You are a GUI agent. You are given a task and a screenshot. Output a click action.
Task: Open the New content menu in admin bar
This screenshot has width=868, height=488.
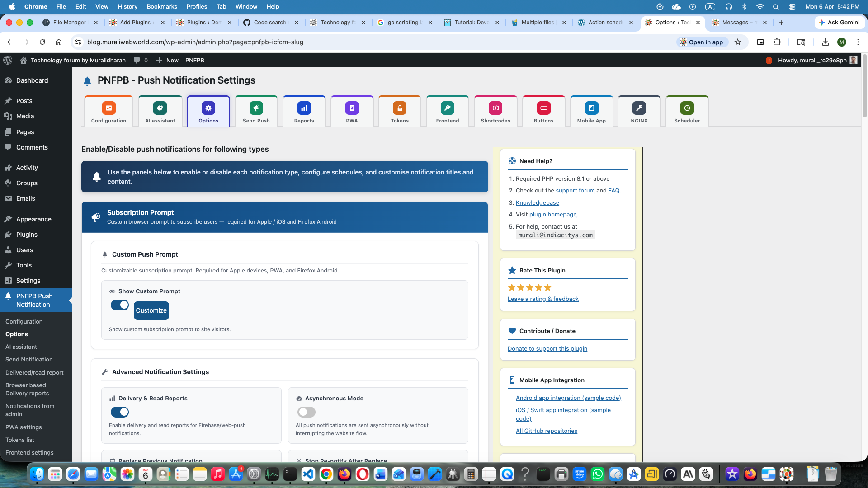[167, 60]
